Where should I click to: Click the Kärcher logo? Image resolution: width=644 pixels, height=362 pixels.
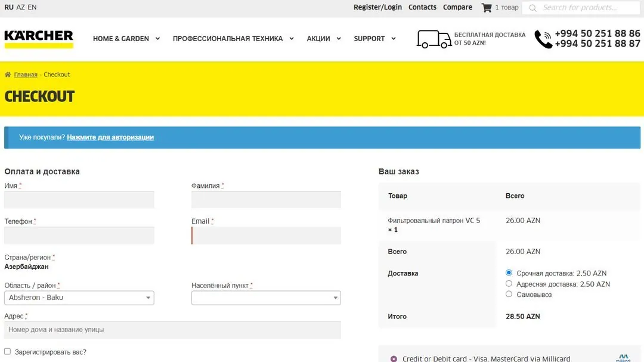click(x=39, y=39)
